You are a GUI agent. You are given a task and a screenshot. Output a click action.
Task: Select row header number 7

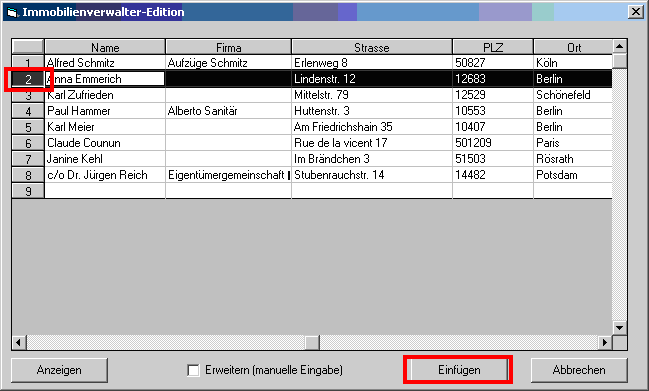[28, 159]
